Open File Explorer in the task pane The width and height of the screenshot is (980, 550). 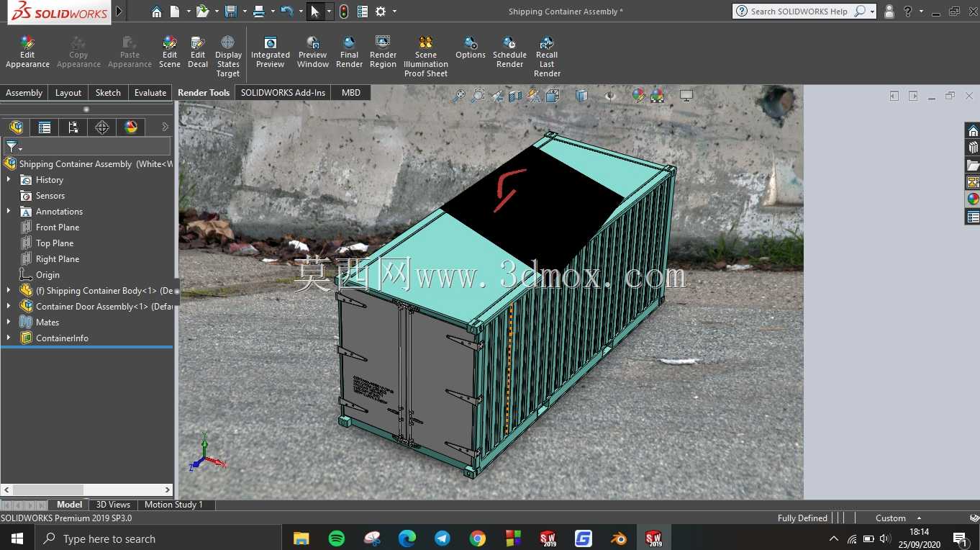tap(973, 165)
